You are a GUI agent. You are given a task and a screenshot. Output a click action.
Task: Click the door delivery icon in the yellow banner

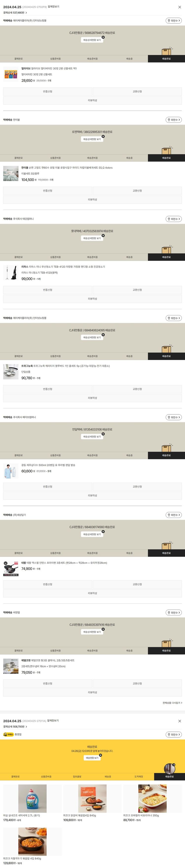(x=169, y=768)
